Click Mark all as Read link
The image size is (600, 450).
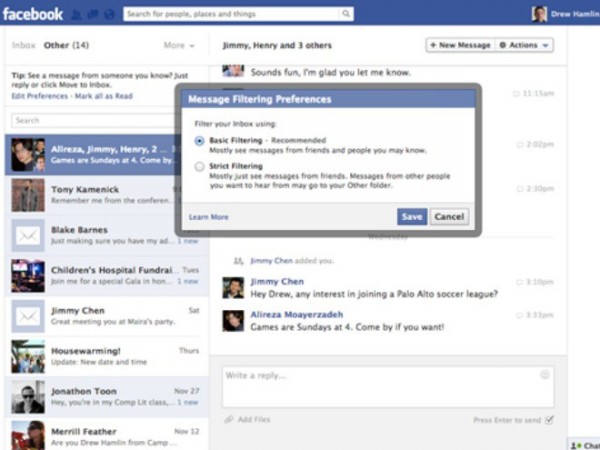(104, 96)
